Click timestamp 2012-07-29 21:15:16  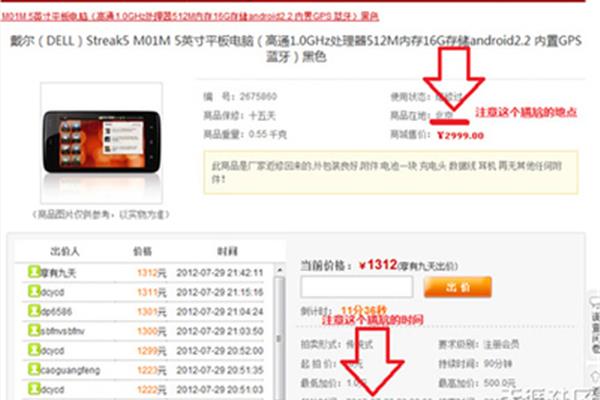pyautogui.click(x=220, y=292)
